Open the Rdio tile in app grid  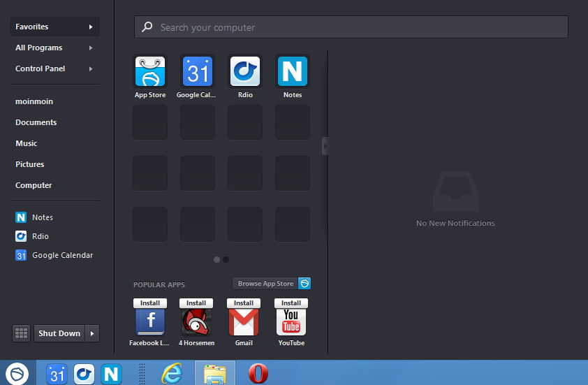245,71
